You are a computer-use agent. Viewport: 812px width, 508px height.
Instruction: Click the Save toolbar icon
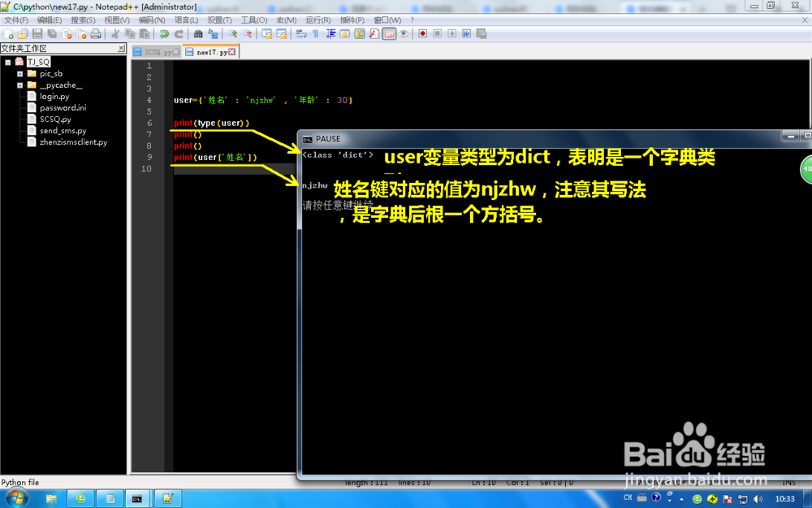(x=39, y=34)
